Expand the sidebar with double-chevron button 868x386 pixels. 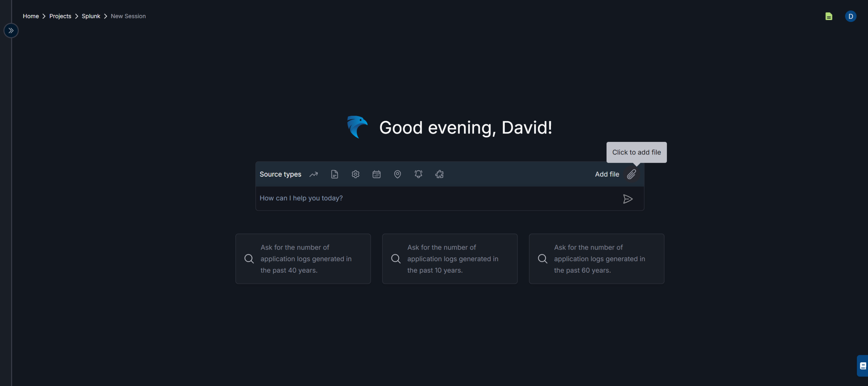(11, 31)
